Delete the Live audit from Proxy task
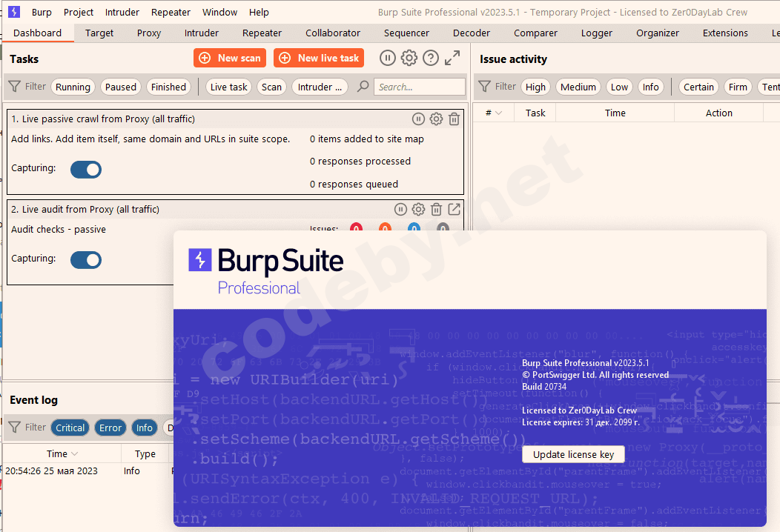 436,210
